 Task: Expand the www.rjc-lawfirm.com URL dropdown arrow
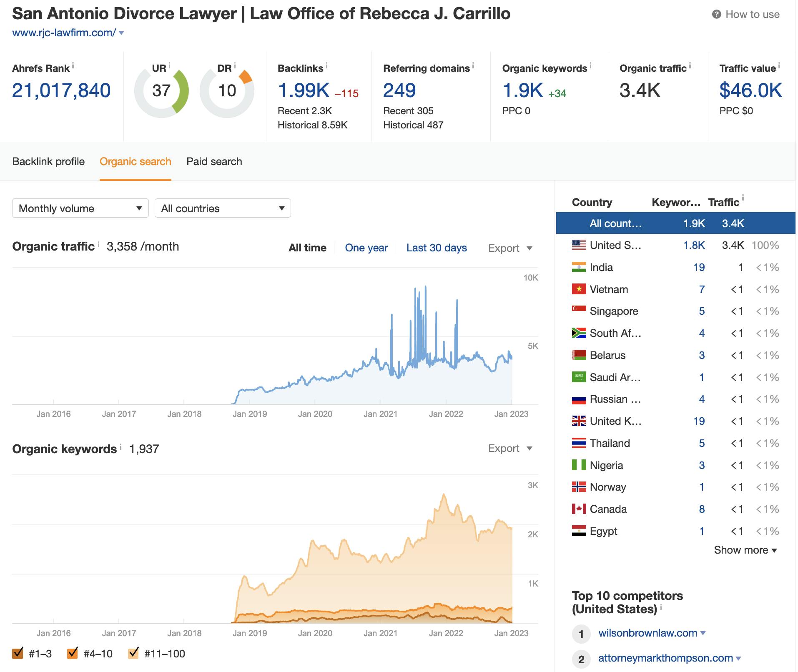point(121,33)
